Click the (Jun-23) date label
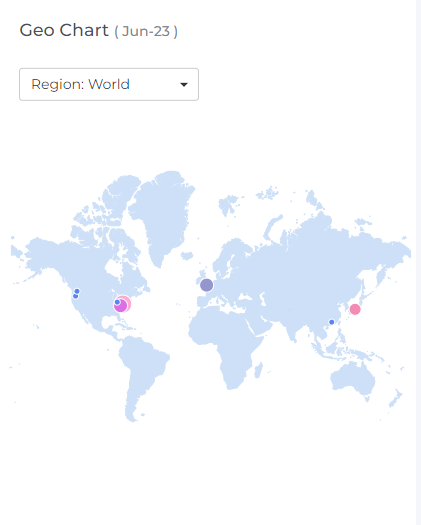Viewport: 421px width, 525px height. coord(146,31)
